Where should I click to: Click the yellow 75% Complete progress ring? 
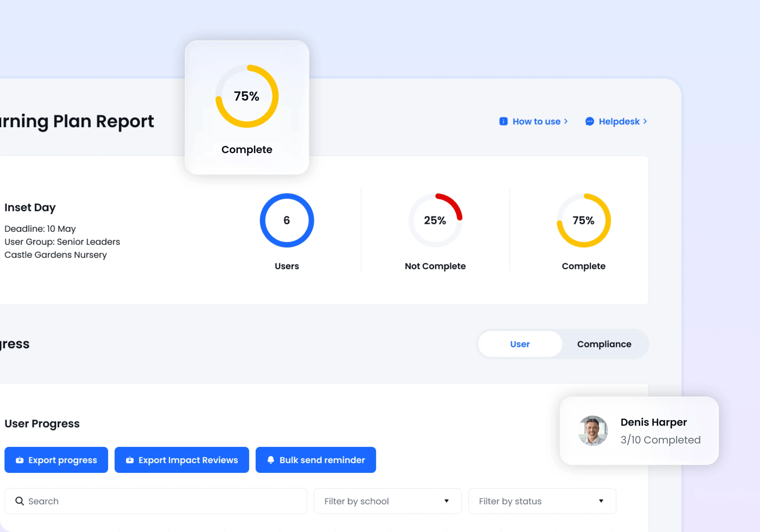click(x=584, y=221)
